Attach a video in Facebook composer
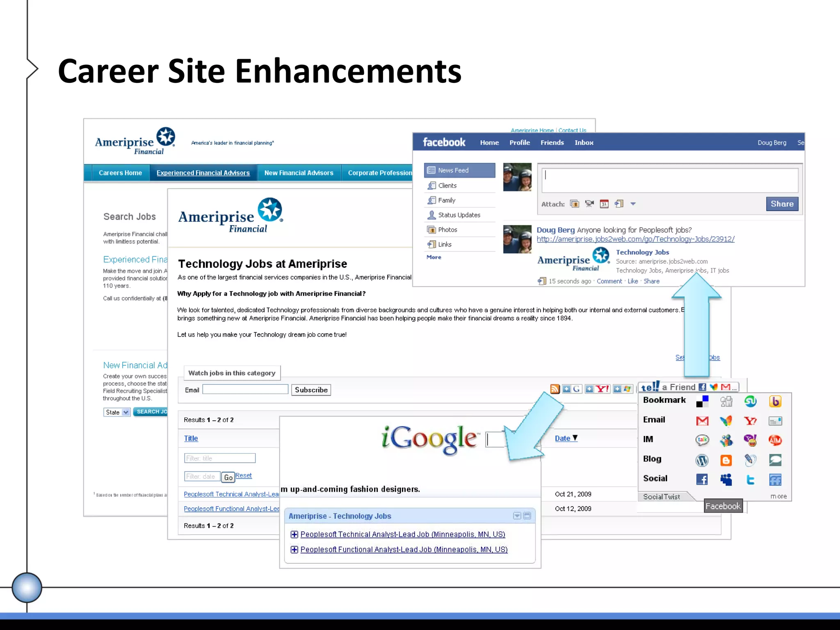 [x=589, y=204]
